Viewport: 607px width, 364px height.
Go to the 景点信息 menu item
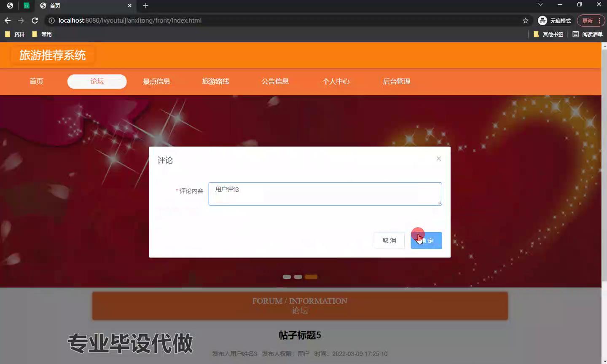[156, 82]
